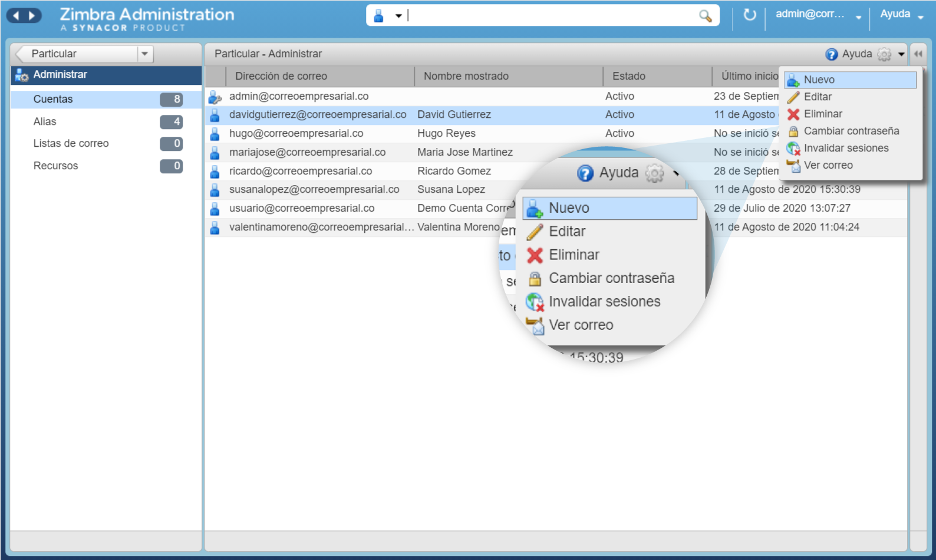
Task: Go forward using the right navigation arrow
Action: [x=32, y=15]
